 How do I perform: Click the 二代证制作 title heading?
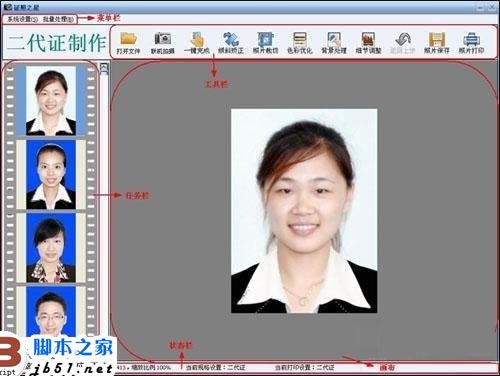point(56,43)
